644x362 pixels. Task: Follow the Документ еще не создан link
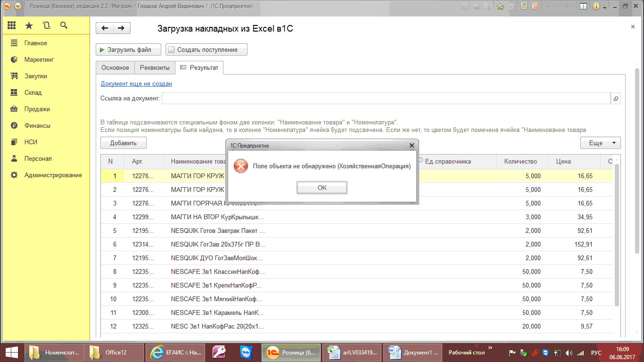(136, 83)
